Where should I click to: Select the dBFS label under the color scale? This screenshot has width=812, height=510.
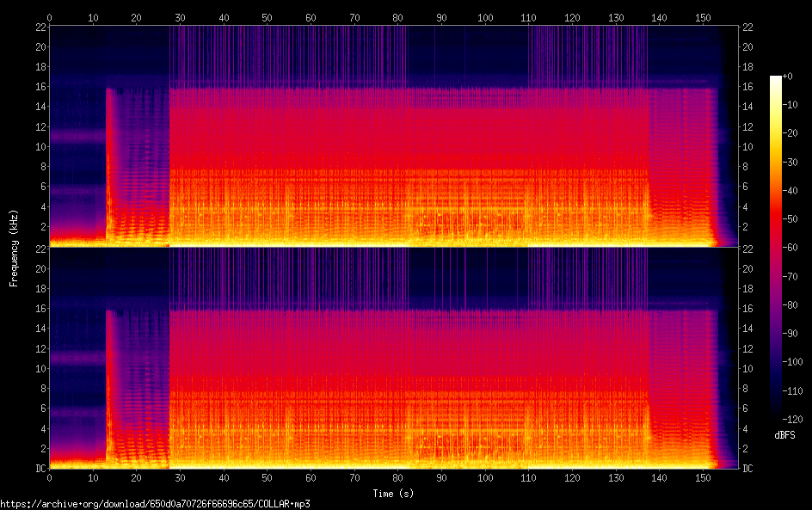click(784, 435)
